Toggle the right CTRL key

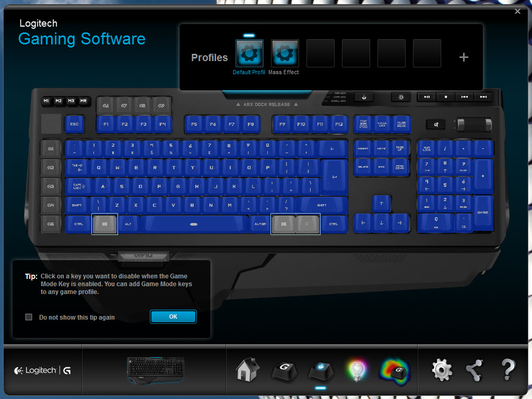334,224
